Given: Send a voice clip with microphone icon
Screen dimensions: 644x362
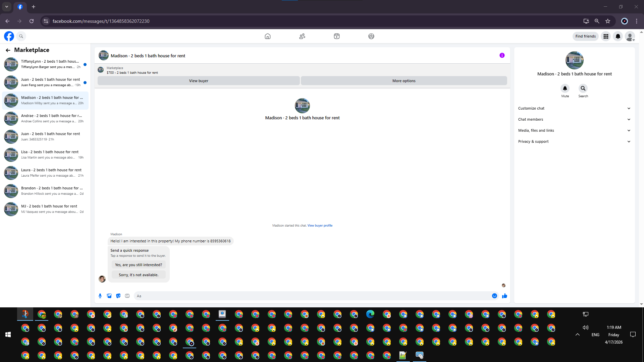Looking at the screenshot, I should tap(100, 296).
